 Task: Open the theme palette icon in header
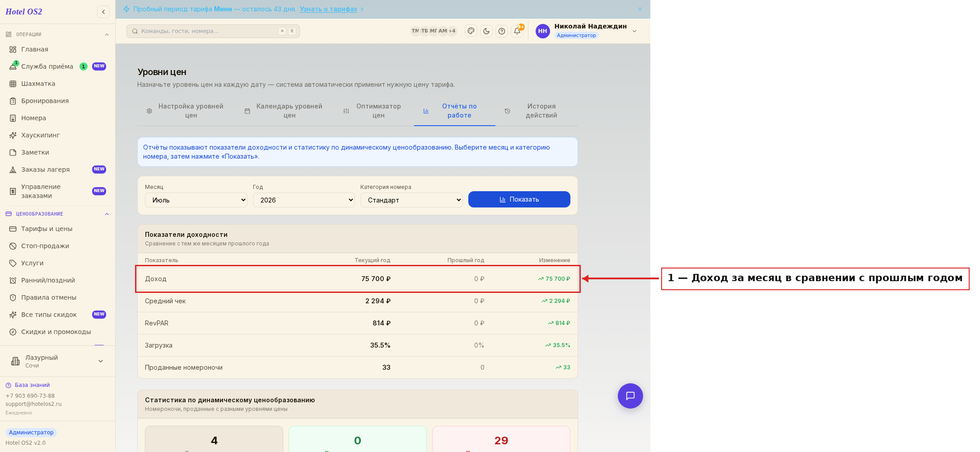tap(471, 31)
